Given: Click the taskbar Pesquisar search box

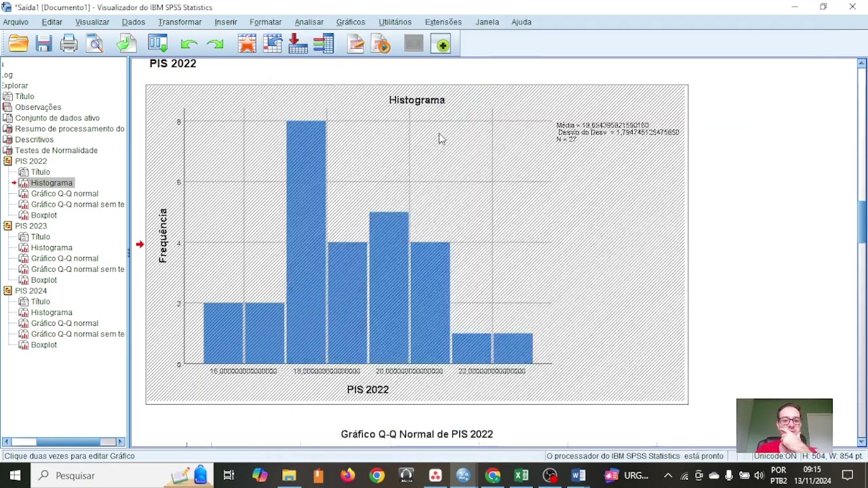Looking at the screenshot, I should coord(122,476).
